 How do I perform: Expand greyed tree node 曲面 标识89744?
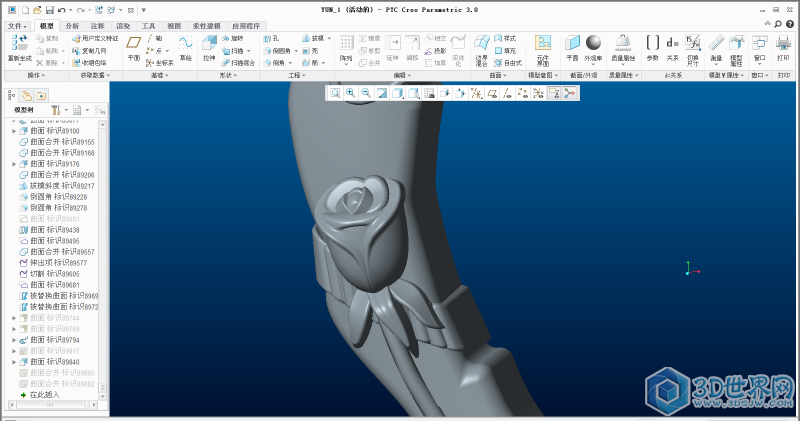pos(14,318)
